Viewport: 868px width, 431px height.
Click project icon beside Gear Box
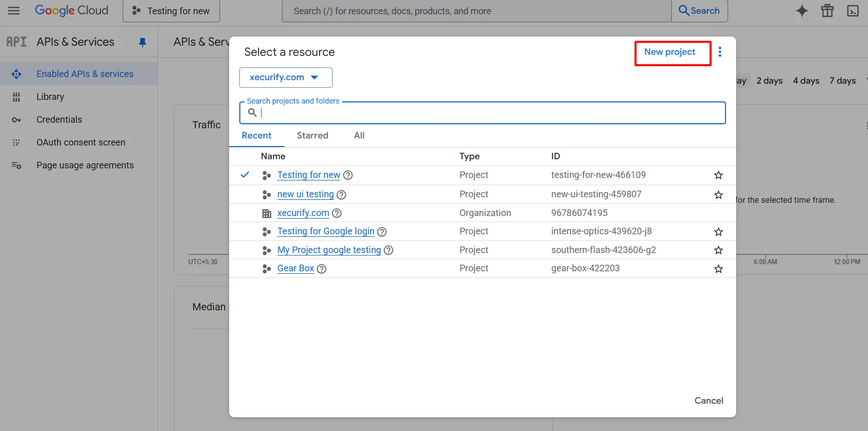pos(267,269)
